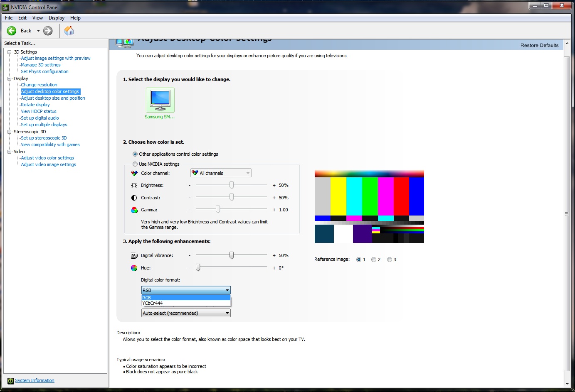
Task: Go to Adjust video color settings
Action: click(x=47, y=158)
